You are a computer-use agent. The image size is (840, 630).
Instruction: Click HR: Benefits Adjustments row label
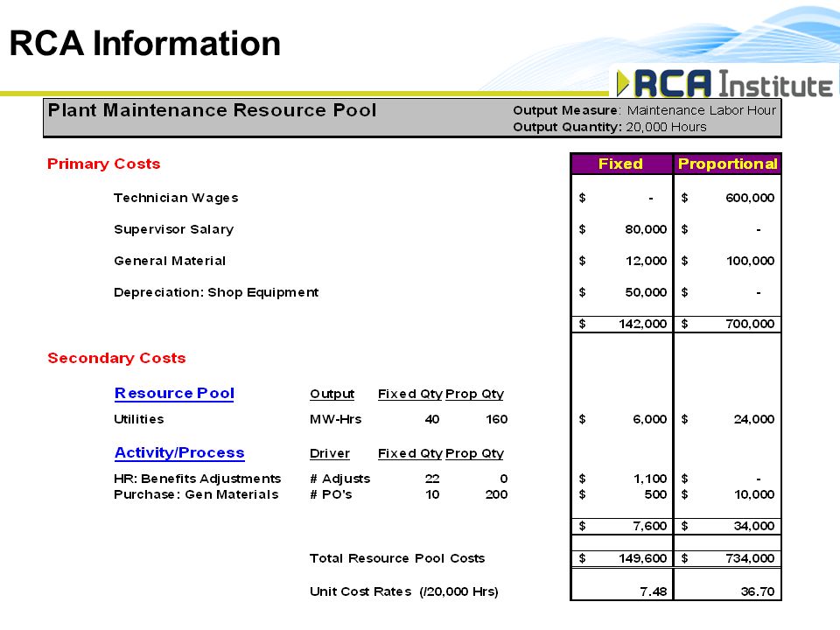[198, 479]
